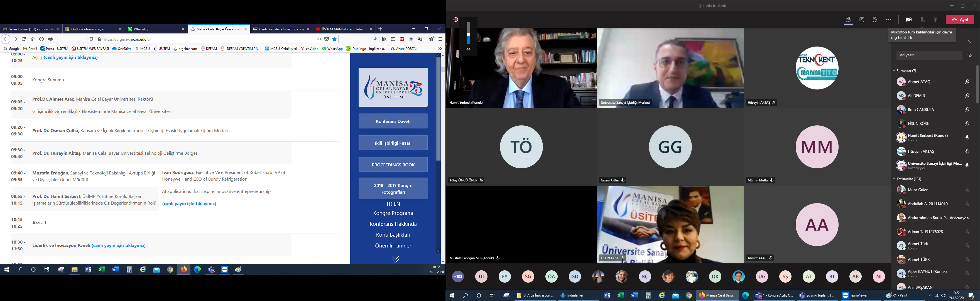Raise hand in the Teams meeting
This screenshot has height=301, width=980.
pyautogui.click(x=874, y=20)
